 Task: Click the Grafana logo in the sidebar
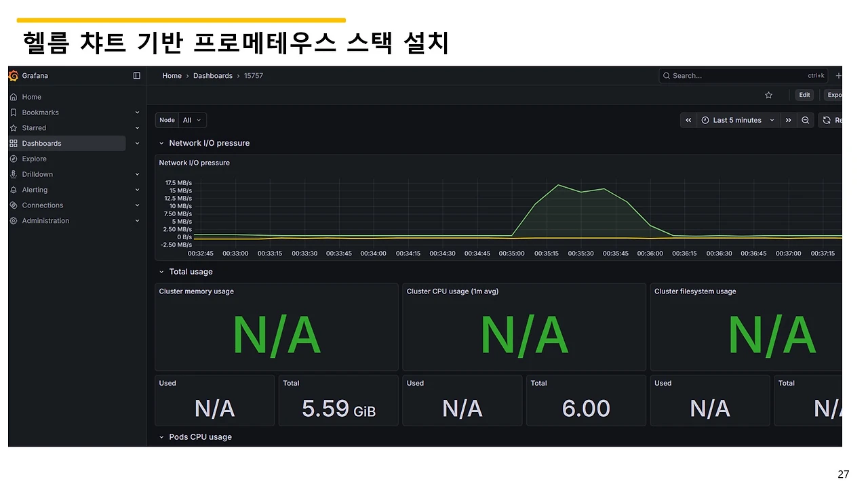pyautogui.click(x=12, y=75)
